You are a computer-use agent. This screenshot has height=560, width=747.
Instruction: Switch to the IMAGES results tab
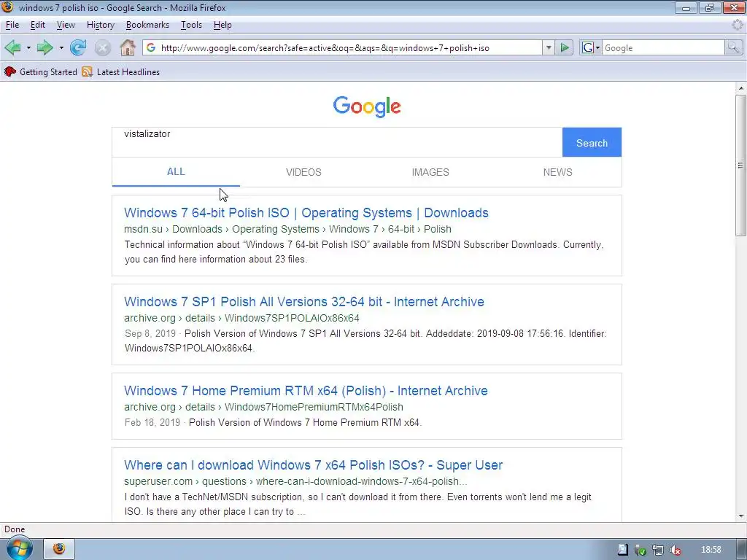point(430,172)
